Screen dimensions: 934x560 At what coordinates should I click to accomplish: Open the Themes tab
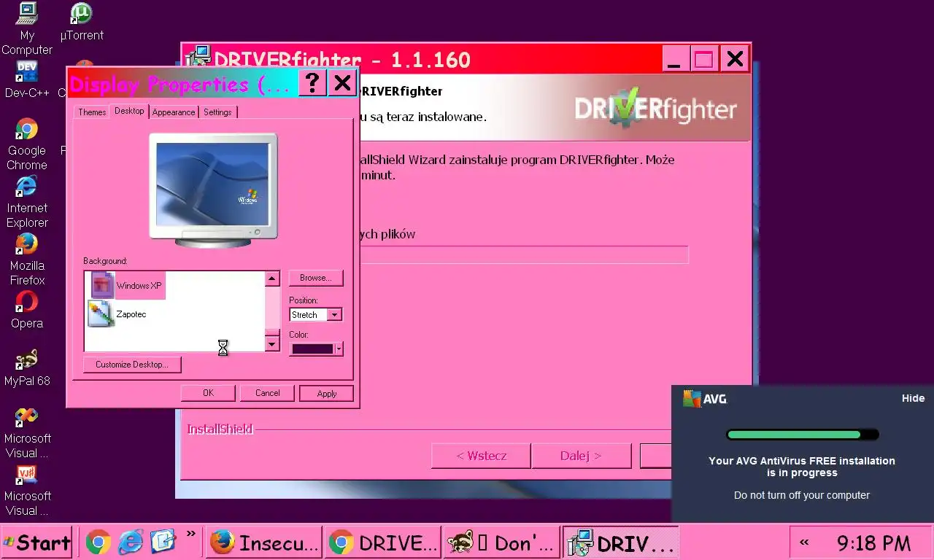point(92,112)
